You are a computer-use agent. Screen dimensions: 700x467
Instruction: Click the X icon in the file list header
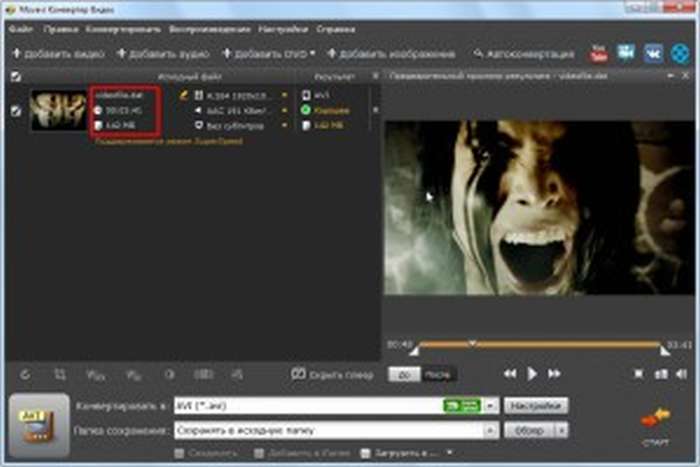tap(376, 76)
